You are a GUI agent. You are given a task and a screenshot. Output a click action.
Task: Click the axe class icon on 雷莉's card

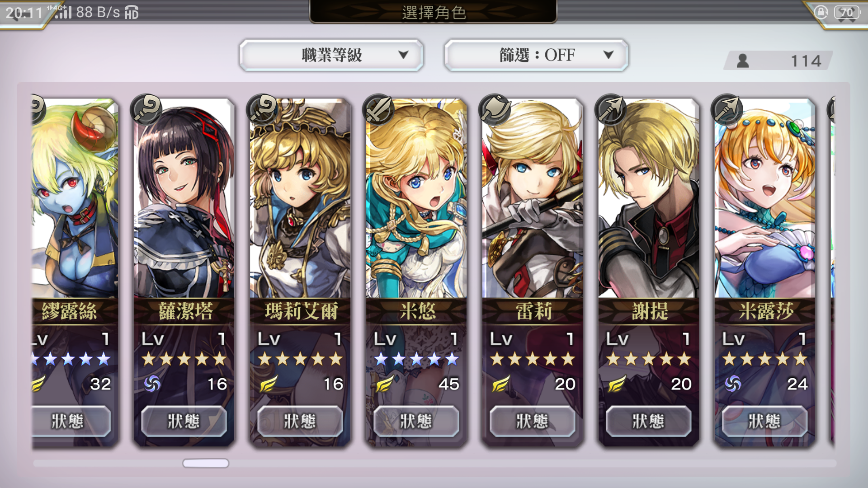(x=495, y=109)
